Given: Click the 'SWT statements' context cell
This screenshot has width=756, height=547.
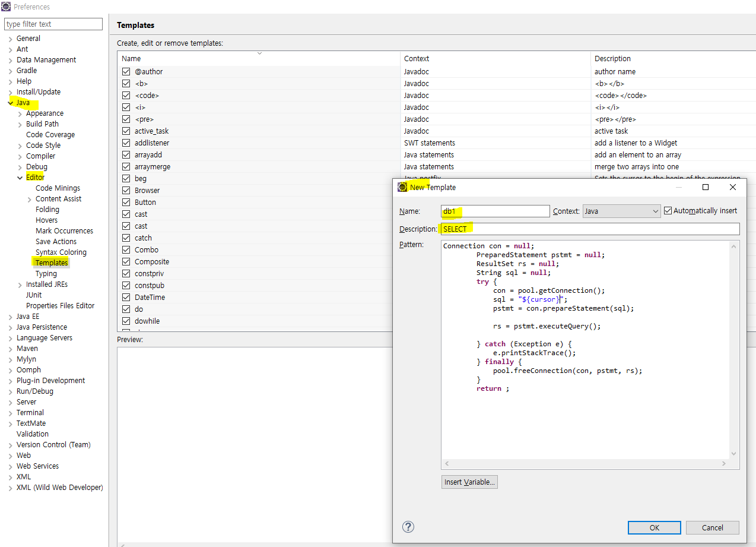Looking at the screenshot, I should click(430, 143).
